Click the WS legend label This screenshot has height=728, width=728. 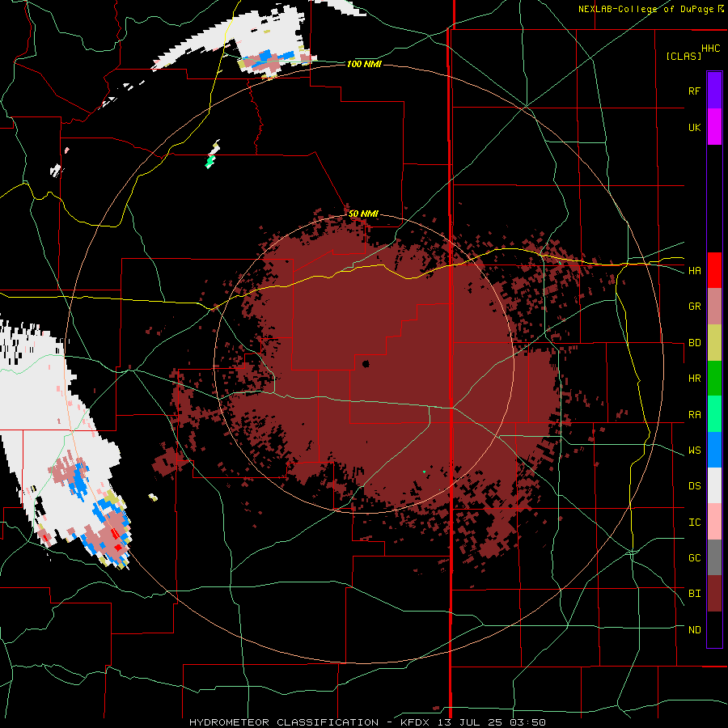pos(695,451)
